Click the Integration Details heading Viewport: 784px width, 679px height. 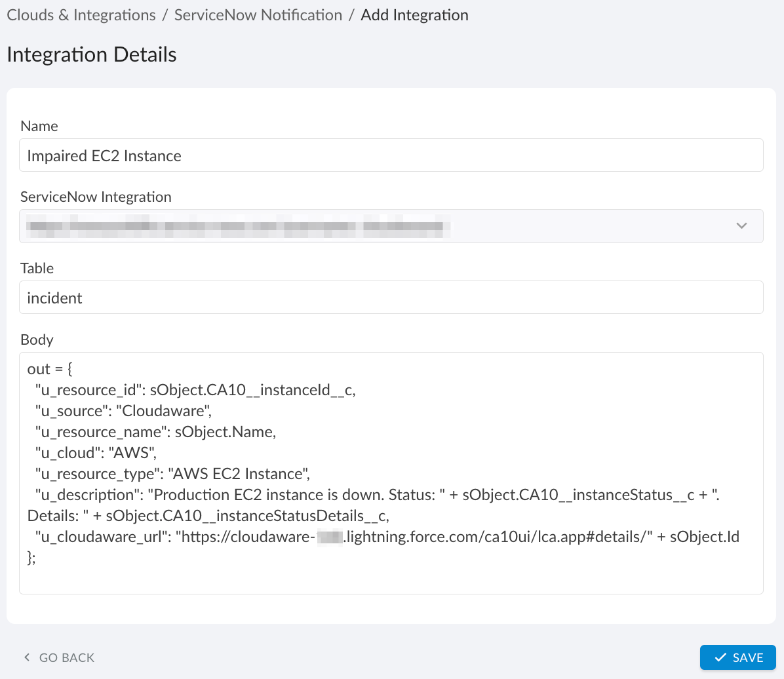pos(92,54)
